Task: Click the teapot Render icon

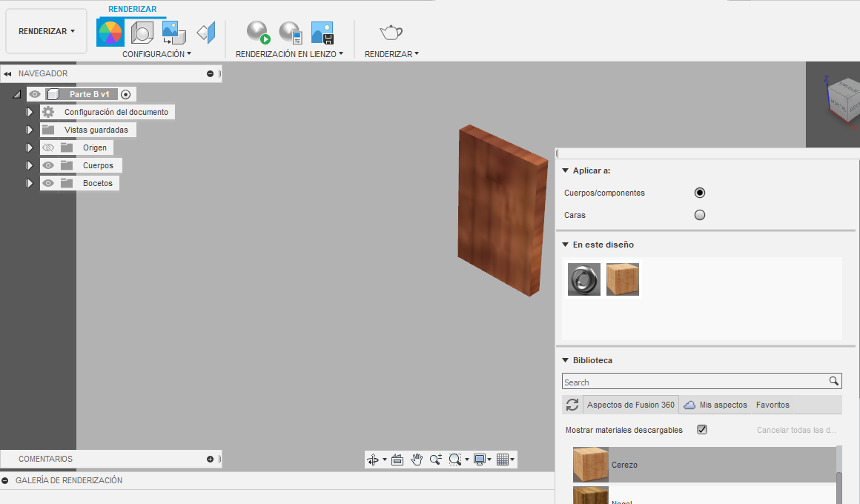Action: coord(391,33)
